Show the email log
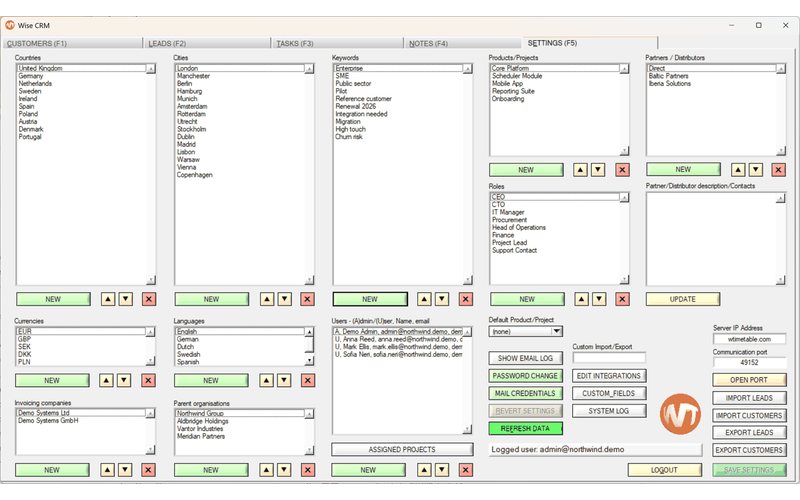Image resolution: width=800 pixels, height=500 pixels. click(526, 358)
